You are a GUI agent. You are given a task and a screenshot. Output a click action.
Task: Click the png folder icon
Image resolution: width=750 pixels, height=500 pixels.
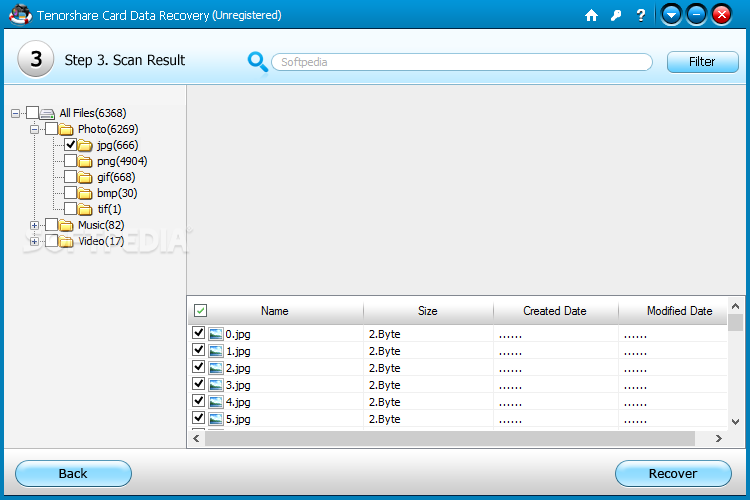[x=85, y=162]
